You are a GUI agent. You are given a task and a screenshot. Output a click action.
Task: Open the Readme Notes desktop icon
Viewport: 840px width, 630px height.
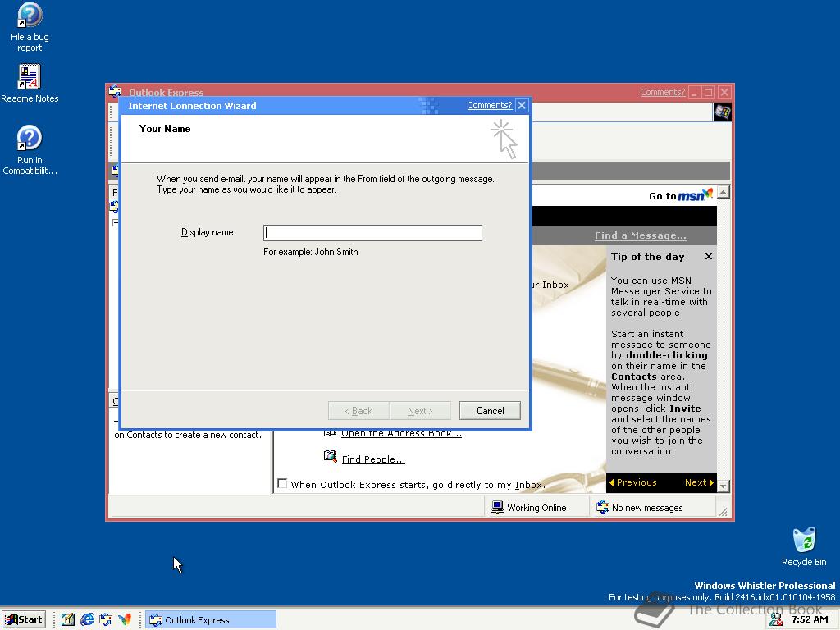pos(30,83)
